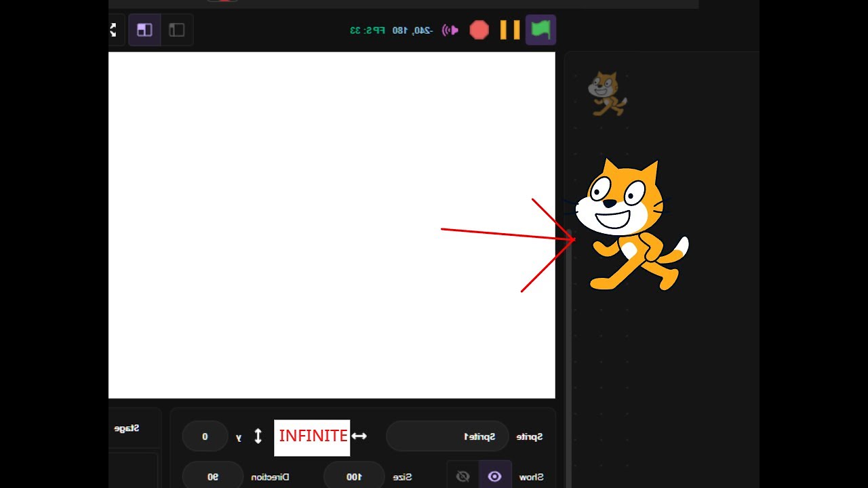Screen dimensions: 868x488
Task: Click the horizontal x arrows icon
Action: click(359, 436)
